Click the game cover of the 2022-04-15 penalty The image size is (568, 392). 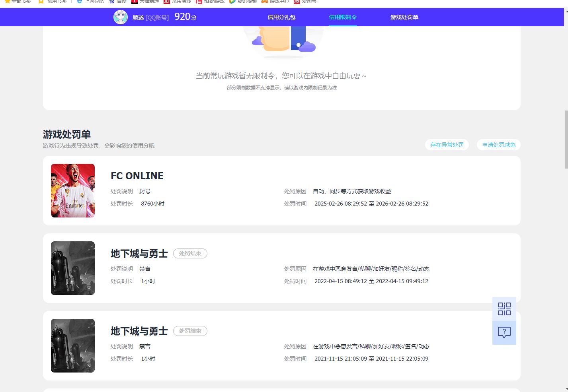point(73,268)
